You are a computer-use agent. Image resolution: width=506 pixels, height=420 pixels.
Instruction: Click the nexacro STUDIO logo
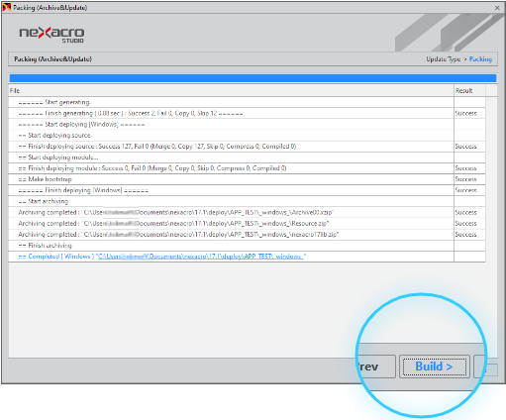coord(51,35)
